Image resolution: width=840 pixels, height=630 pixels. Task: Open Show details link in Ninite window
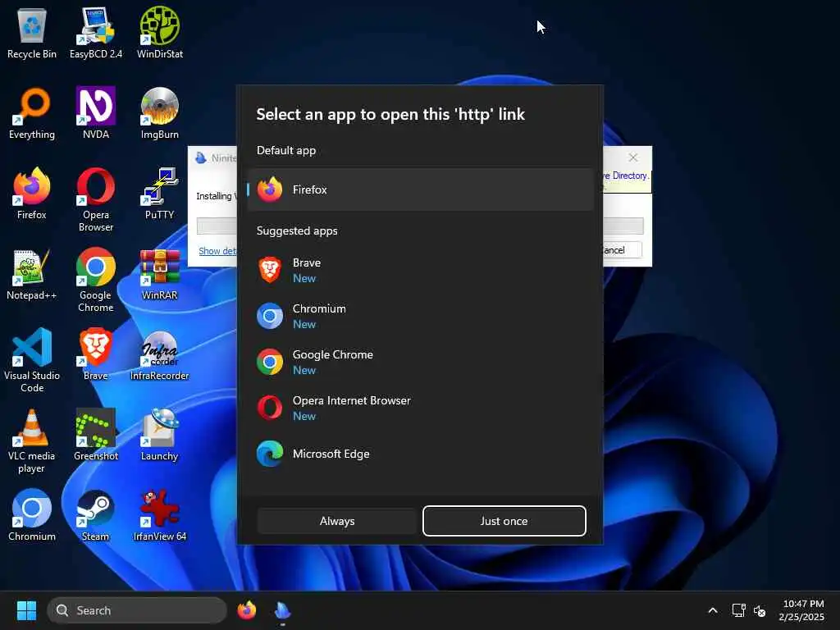[217, 251]
